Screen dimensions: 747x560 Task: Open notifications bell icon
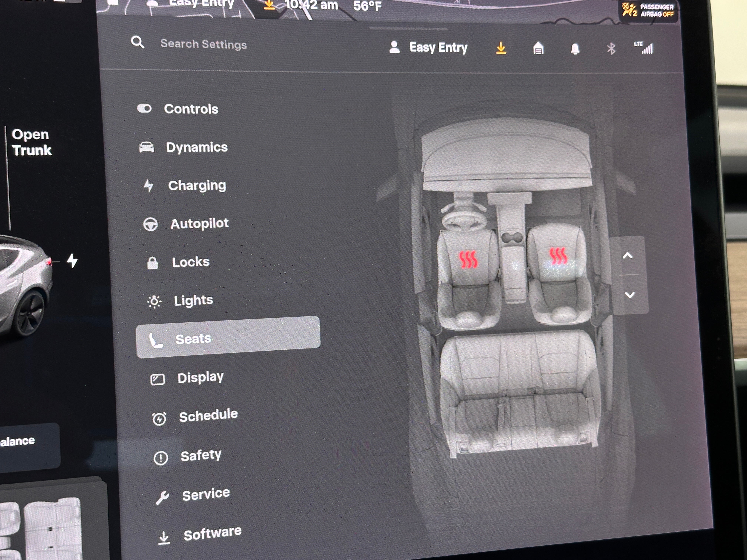pyautogui.click(x=575, y=49)
